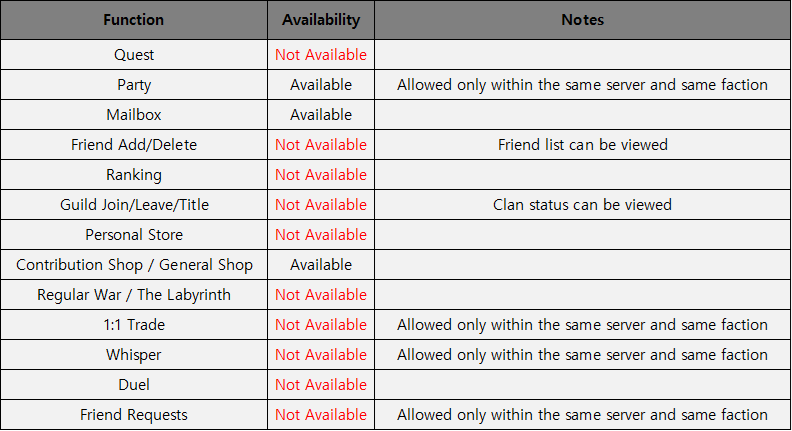Click the 'Clan status can be viewed' note
Viewport: 792px width, 431px height.
coord(582,205)
